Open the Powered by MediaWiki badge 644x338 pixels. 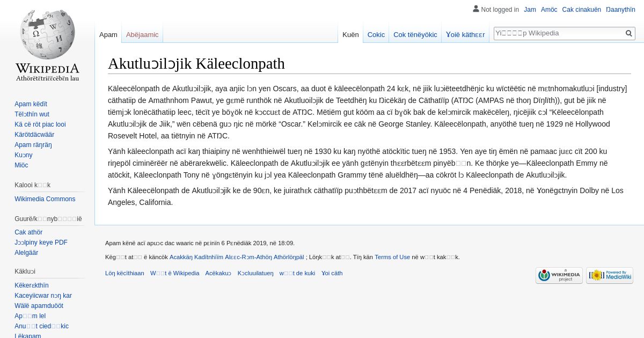tap(610, 275)
